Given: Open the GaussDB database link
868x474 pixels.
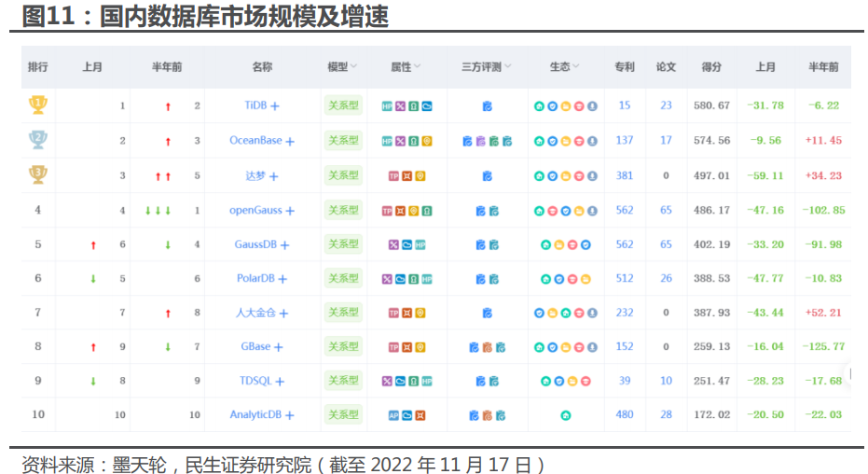Looking at the screenshot, I should [x=255, y=244].
